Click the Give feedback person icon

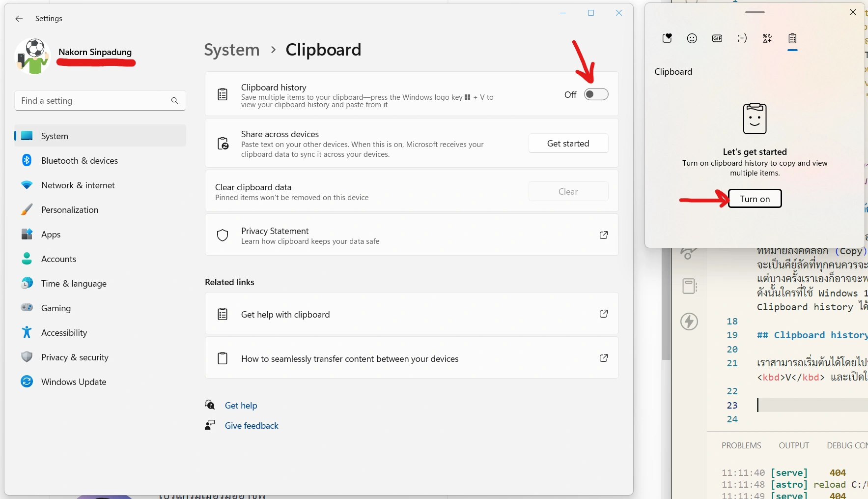click(210, 425)
